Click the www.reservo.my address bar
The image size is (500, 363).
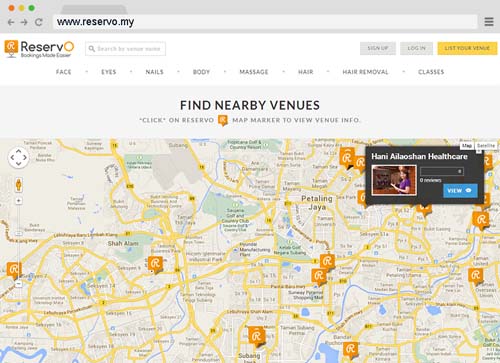[x=265, y=22]
